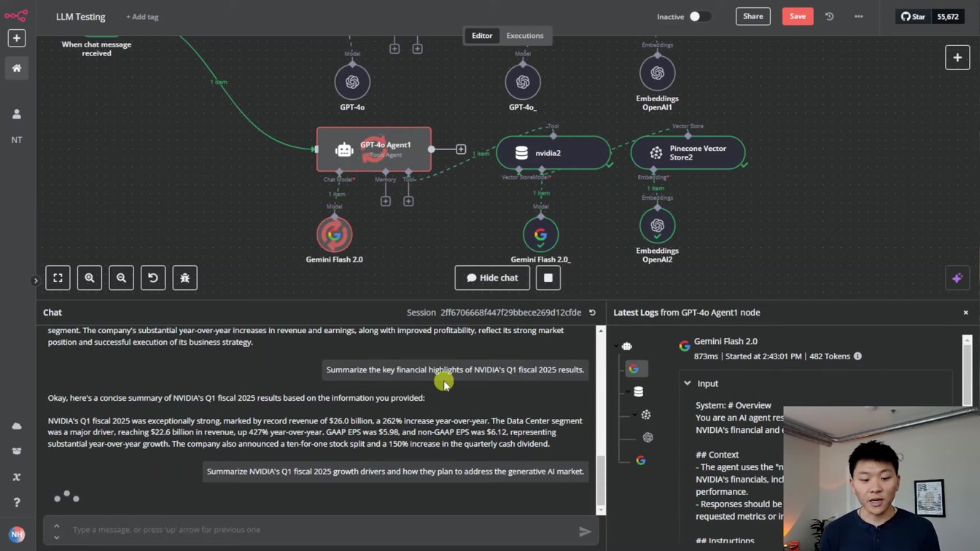Screen dimensions: 980x551
Task: Click the GitHub Star button
Action: 912,16
